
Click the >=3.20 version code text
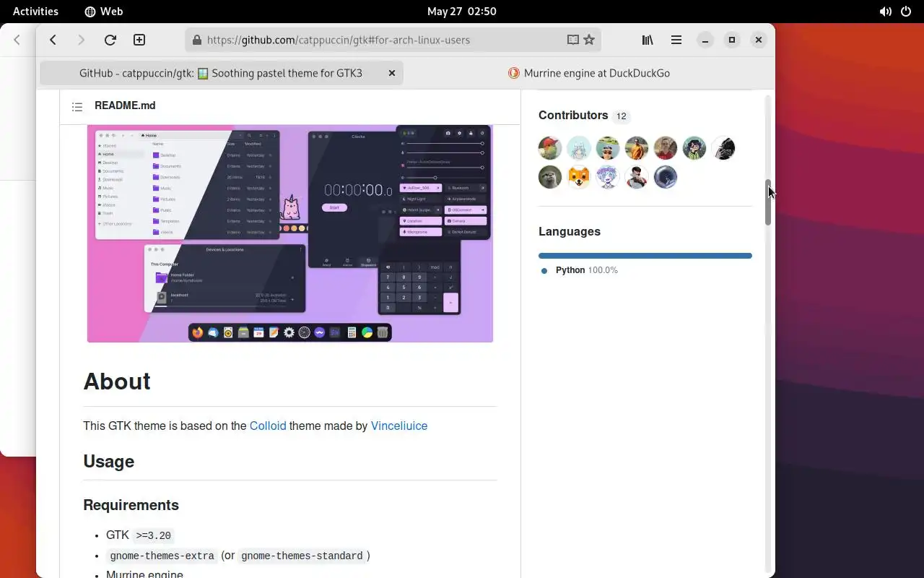(154, 535)
